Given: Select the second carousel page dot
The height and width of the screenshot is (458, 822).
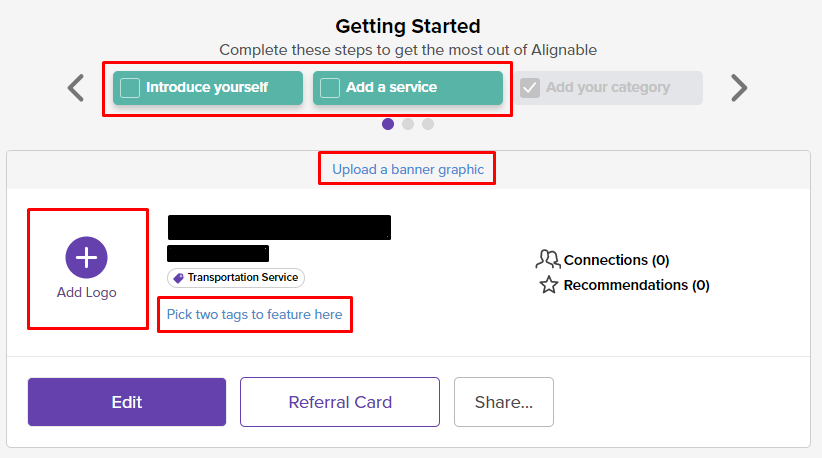Looking at the screenshot, I should pyautogui.click(x=408, y=124).
